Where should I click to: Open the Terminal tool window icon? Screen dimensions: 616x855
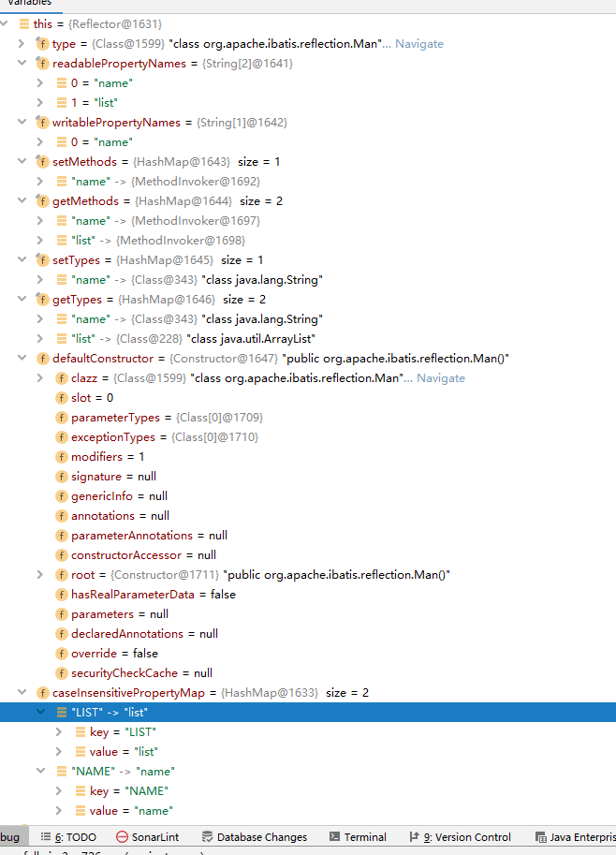(335, 836)
